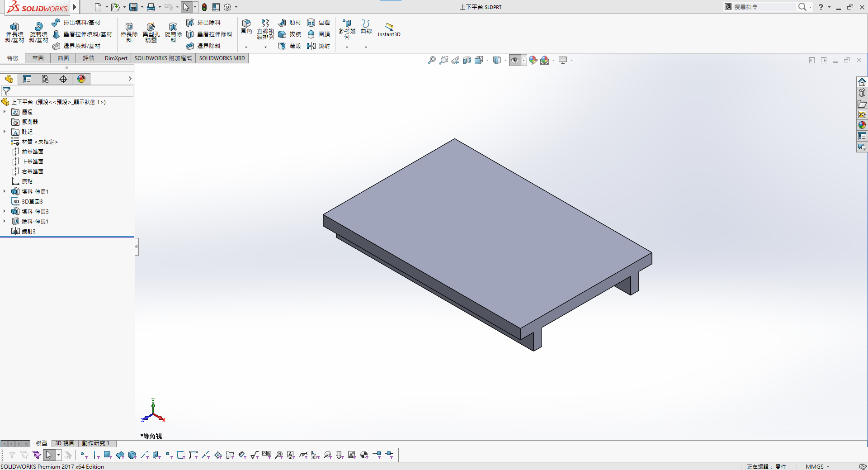Open the 異型孔精靈 hole wizard
The height and width of the screenshot is (470, 868).
pos(151,33)
